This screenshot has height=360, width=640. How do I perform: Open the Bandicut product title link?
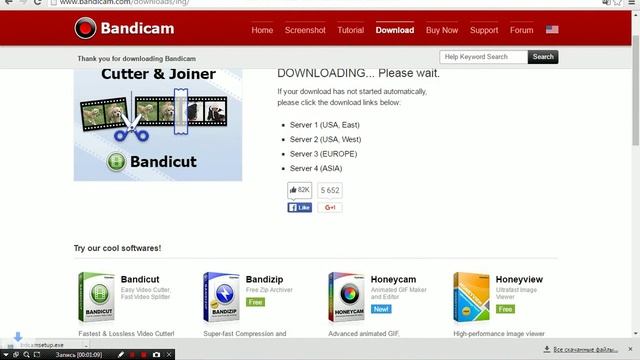[140, 279]
